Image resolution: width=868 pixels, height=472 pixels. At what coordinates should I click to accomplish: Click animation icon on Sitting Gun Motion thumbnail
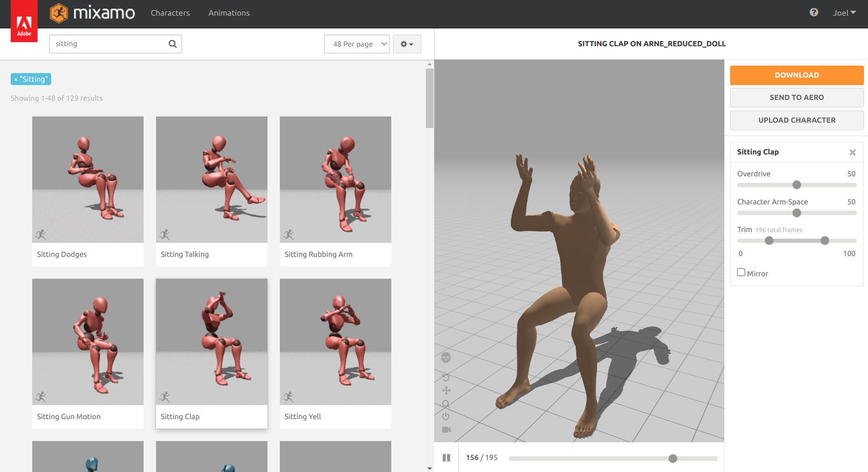pos(41,397)
